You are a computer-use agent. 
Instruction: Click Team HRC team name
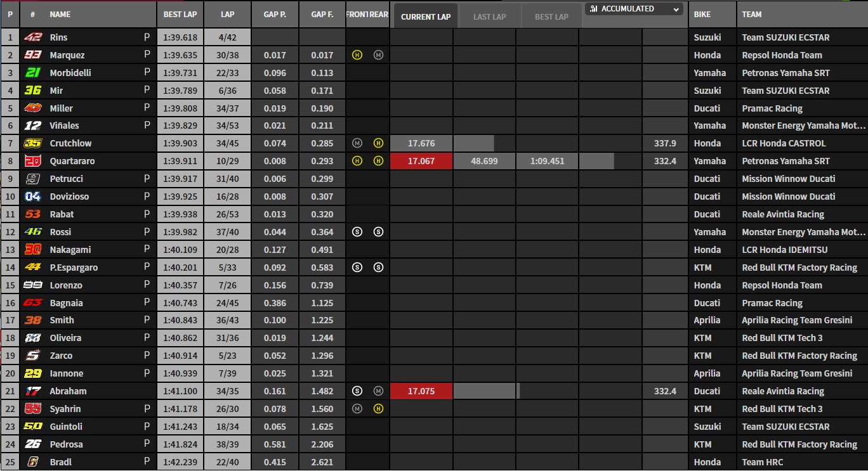point(763,462)
